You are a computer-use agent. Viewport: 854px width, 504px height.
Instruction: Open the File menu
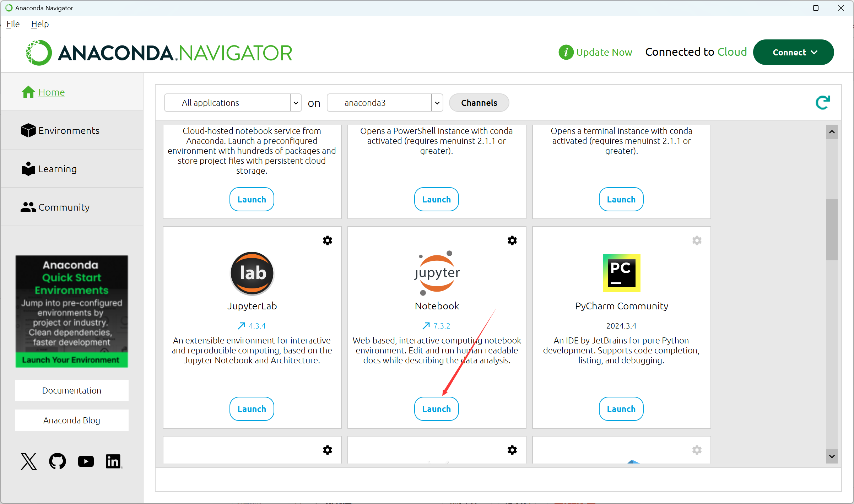[13, 24]
